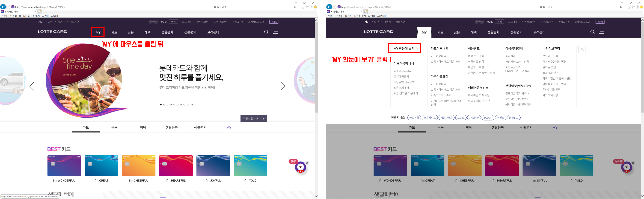Open I'm CHEERFUL card in left window
This screenshot has height=199, width=644.
138,166
